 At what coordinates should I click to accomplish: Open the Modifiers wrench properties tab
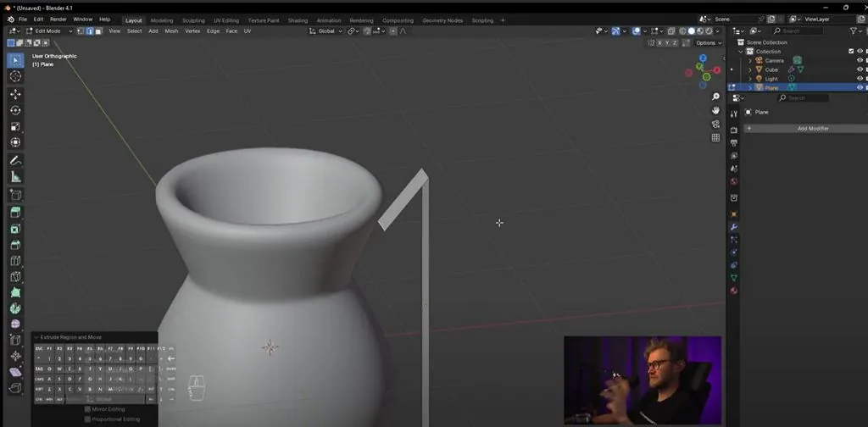click(734, 227)
